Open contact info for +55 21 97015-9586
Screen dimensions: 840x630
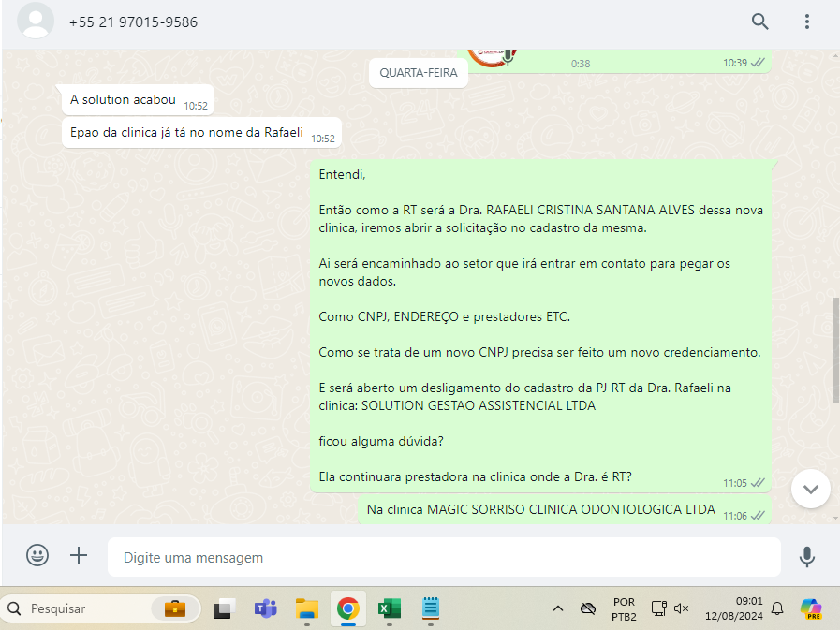133,22
